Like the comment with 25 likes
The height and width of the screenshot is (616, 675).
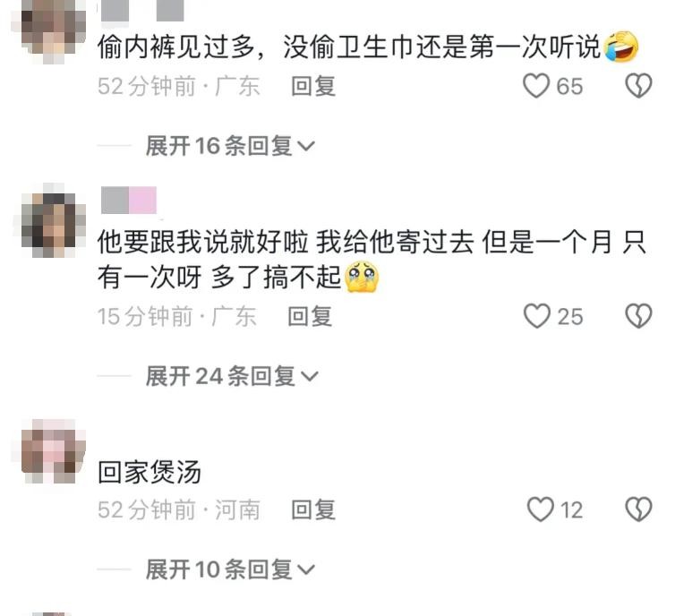click(537, 316)
